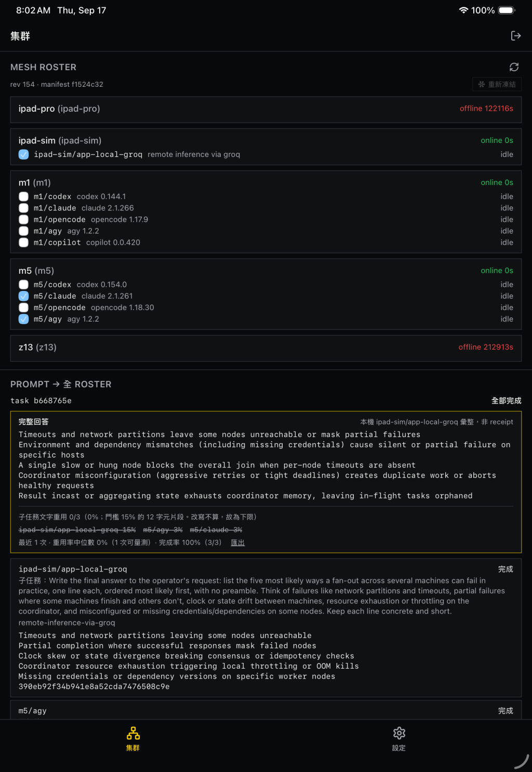Enable the m1/opencode agent checkbox
Viewport: 532px width, 772px height.
[x=23, y=219]
